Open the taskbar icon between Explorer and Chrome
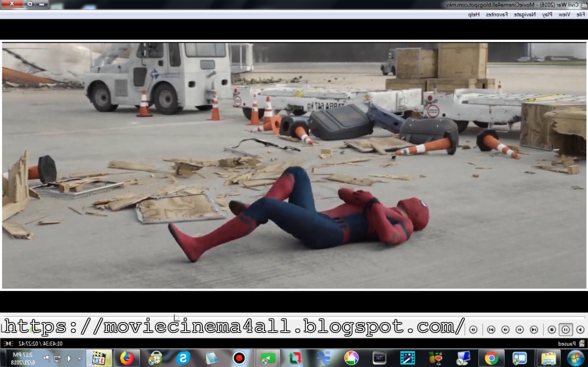Screen dimensions: 588x367 [x=520, y=358]
